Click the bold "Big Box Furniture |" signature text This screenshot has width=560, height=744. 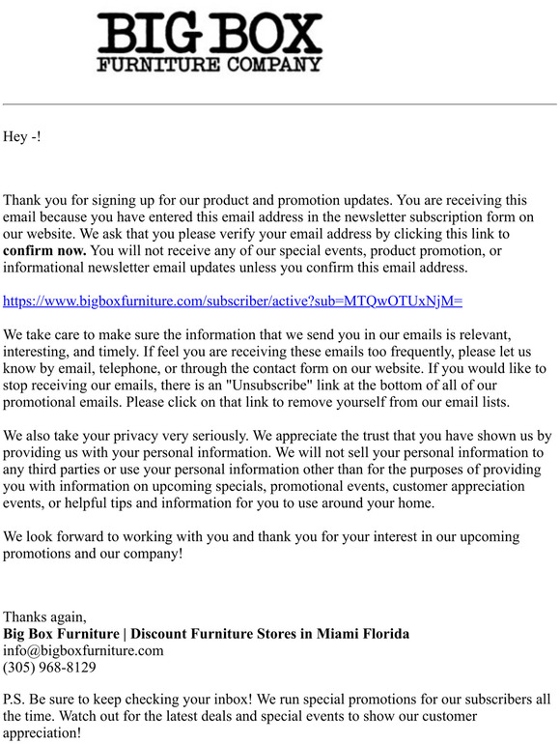(65, 634)
